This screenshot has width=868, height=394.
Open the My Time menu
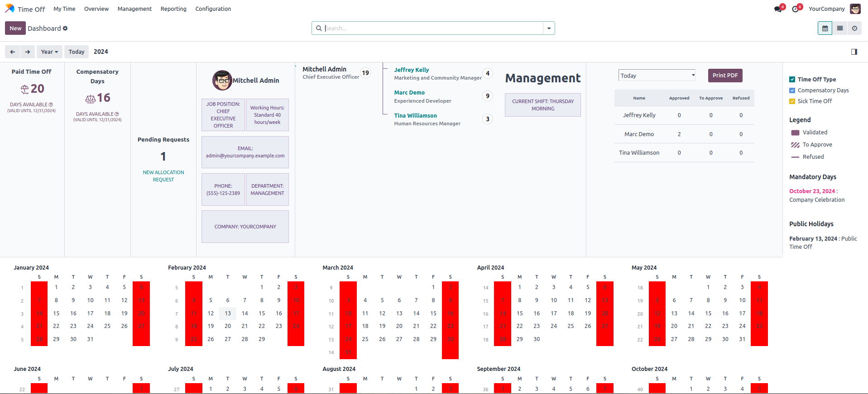coord(64,9)
